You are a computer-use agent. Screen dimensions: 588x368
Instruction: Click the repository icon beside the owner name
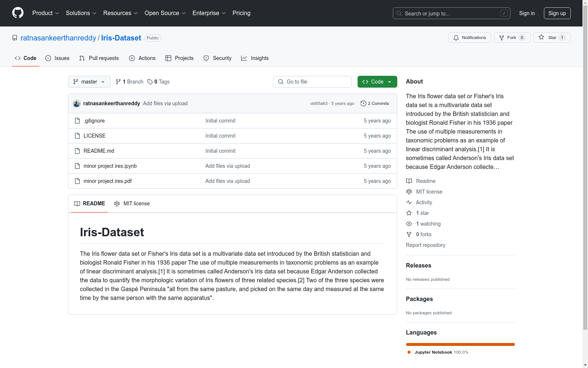(15, 38)
